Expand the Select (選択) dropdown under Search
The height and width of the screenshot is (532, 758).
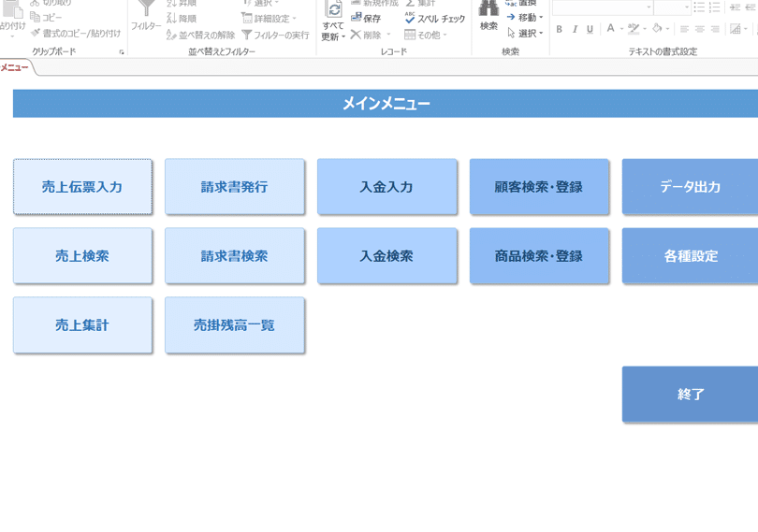click(525, 34)
